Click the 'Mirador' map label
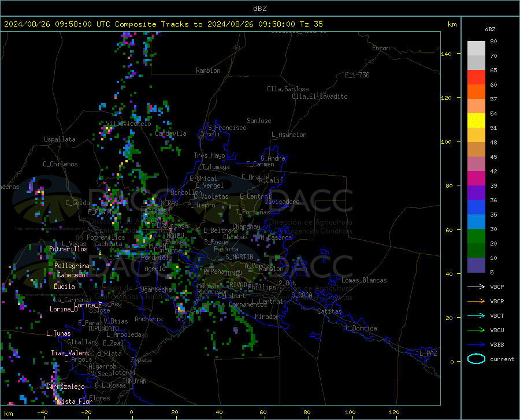 (x=266, y=317)
